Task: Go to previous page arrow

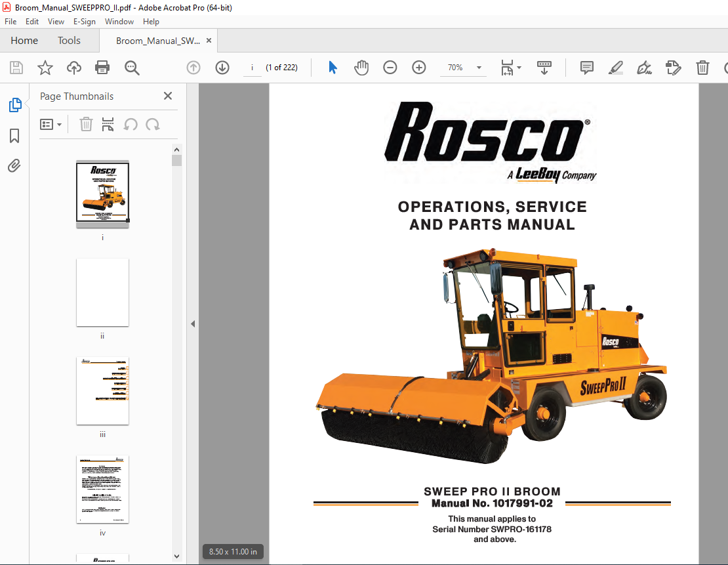Action: pyautogui.click(x=193, y=68)
